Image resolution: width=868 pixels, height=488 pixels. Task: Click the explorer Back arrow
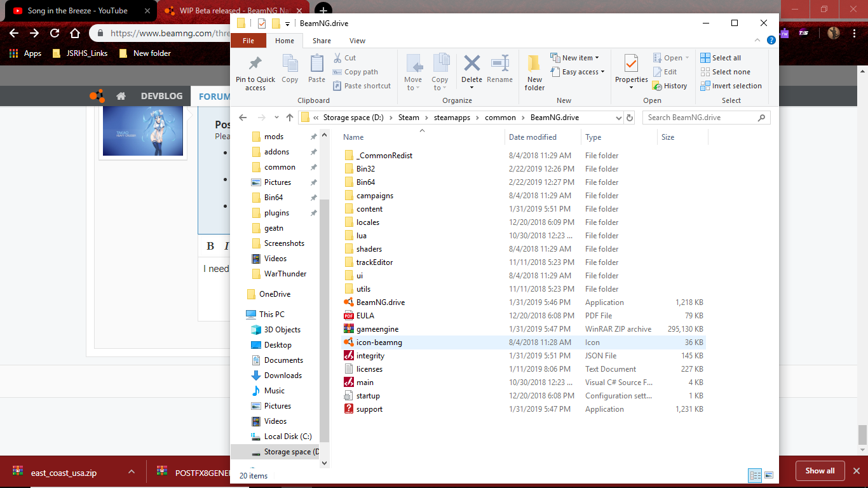[x=243, y=118]
